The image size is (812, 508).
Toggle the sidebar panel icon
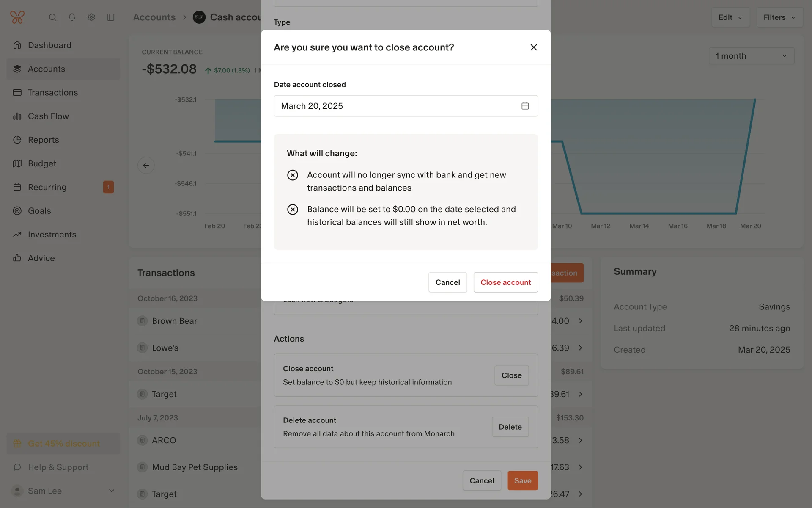coord(111,17)
